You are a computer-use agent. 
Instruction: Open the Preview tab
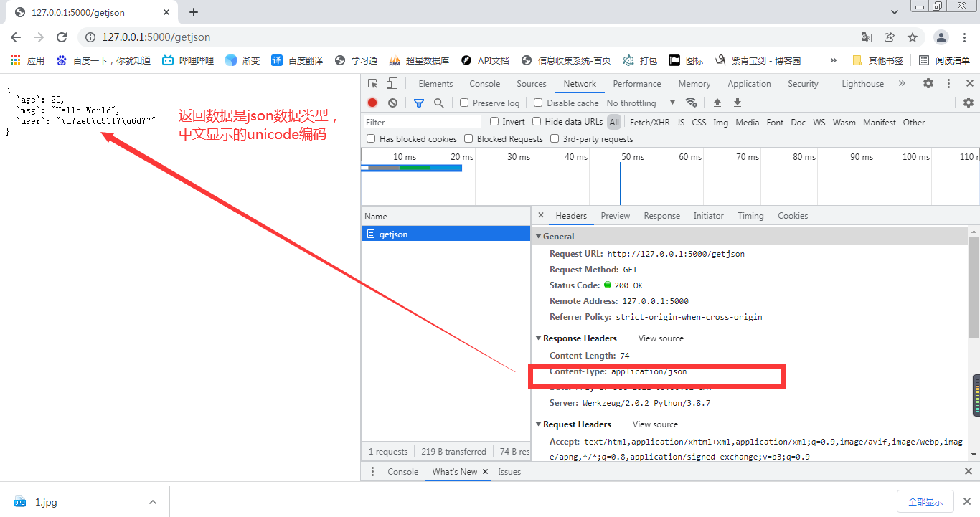tap(616, 216)
